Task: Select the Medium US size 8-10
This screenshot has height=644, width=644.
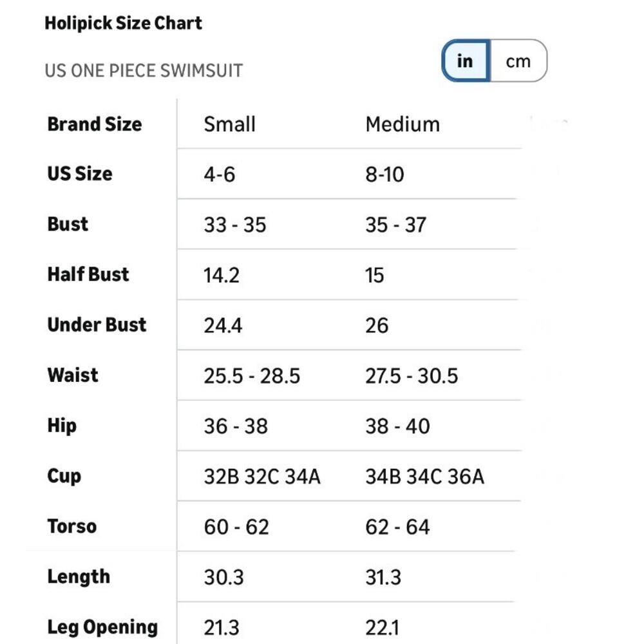Action: 385,174
